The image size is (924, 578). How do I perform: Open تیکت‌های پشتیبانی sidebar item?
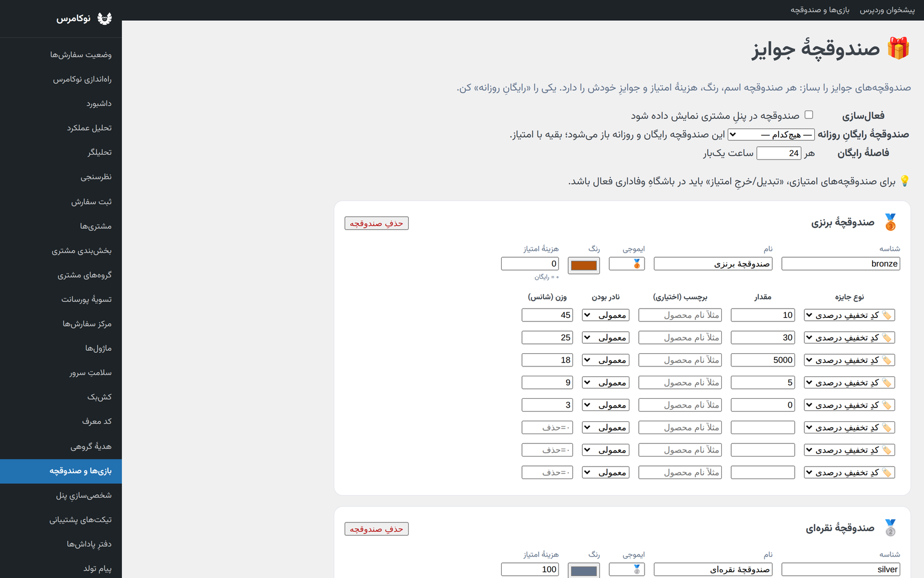(61, 520)
